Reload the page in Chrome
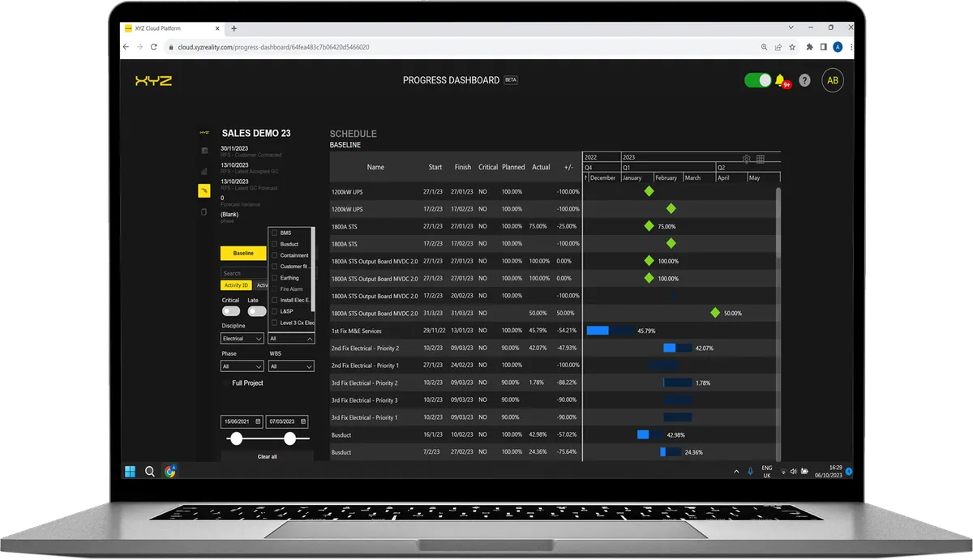Image resolution: width=973 pixels, height=560 pixels. (x=154, y=47)
